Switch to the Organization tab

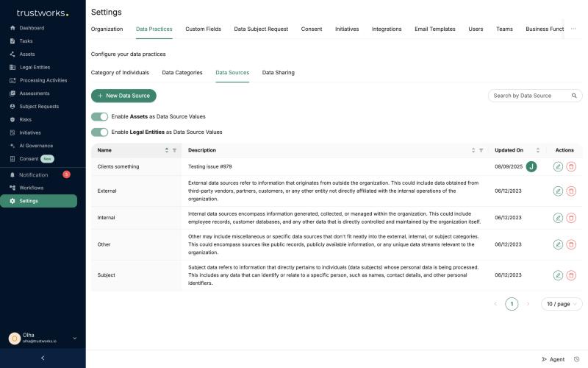coord(107,29)
